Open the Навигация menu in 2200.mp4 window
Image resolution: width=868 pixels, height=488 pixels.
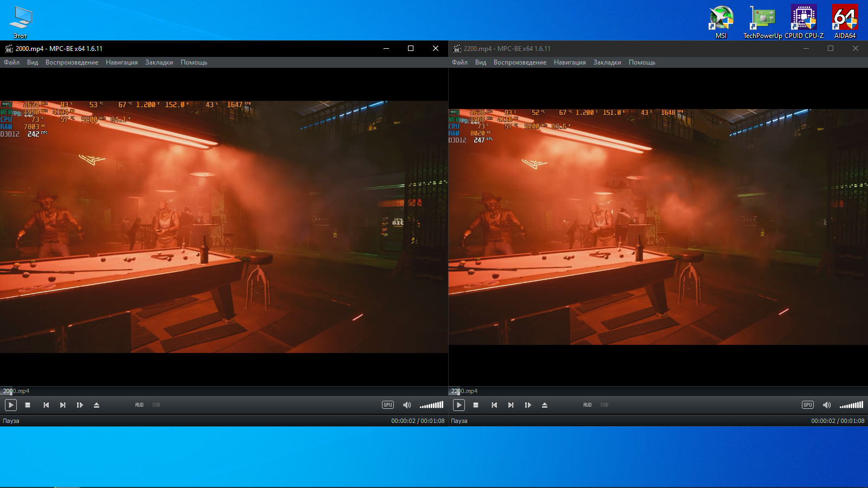(x=570, y=62)
